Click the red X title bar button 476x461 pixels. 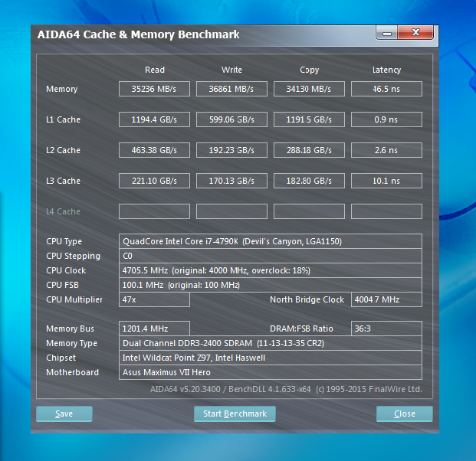coord(415,32)
